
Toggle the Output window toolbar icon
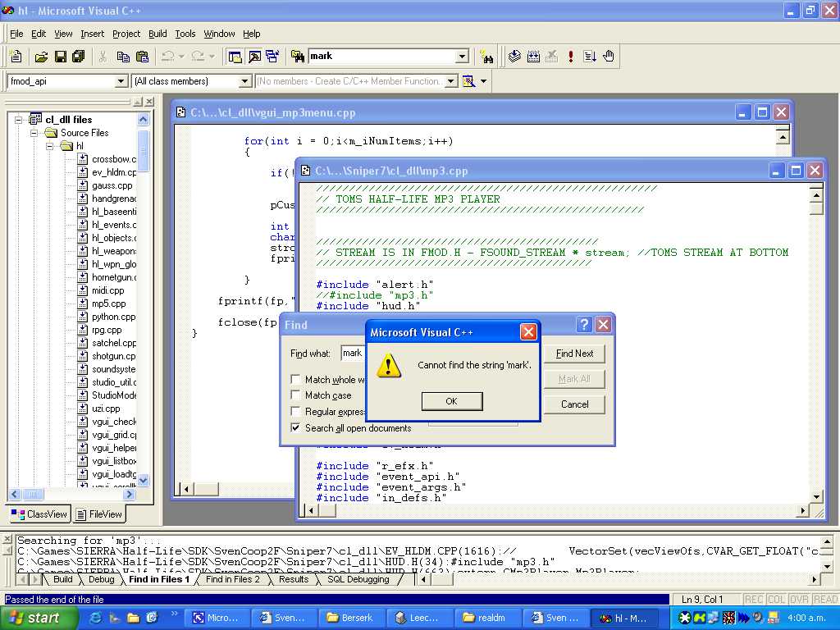coord(254,57)
